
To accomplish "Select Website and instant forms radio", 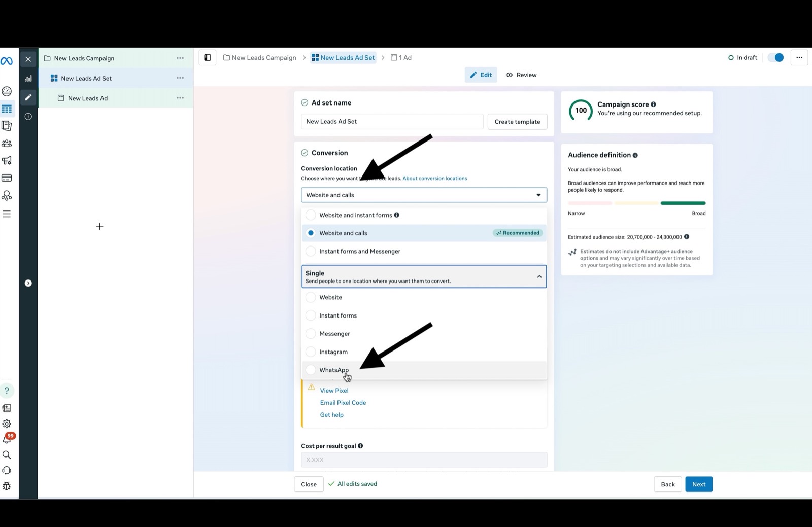I will point(311,215).
